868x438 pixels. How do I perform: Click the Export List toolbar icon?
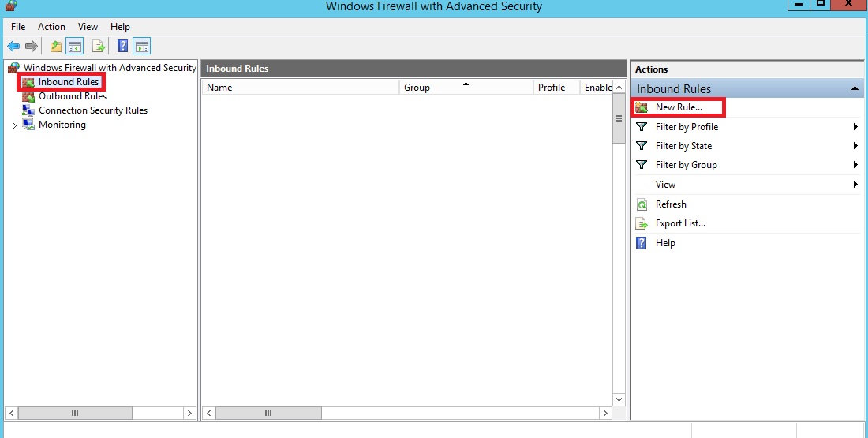99,46
